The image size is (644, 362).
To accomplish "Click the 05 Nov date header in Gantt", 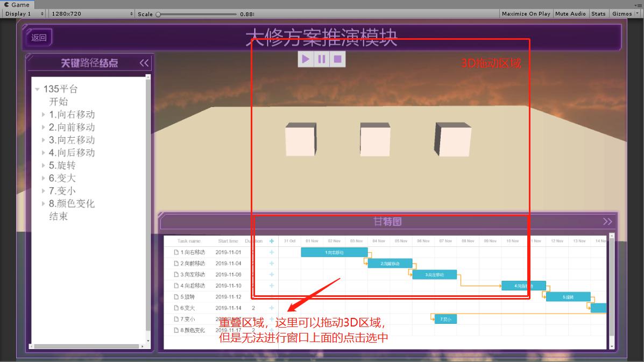I will tap(401, 241).
